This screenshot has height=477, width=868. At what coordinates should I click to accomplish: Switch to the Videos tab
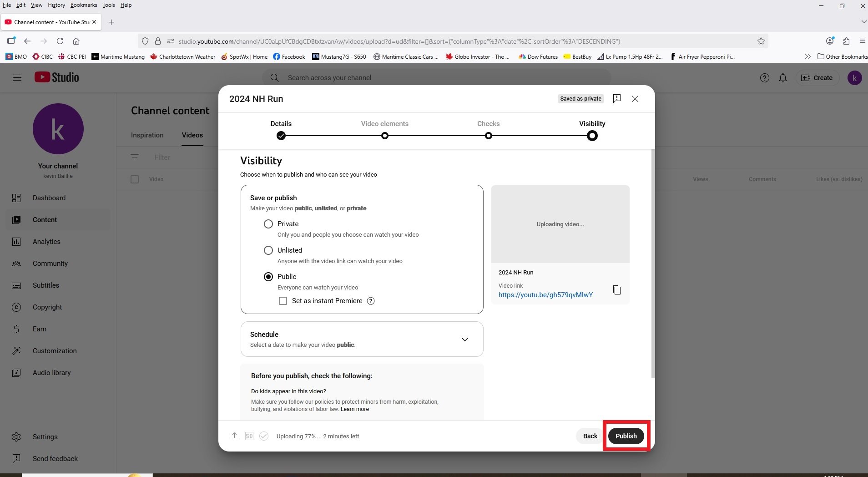[x=192, y=135]
